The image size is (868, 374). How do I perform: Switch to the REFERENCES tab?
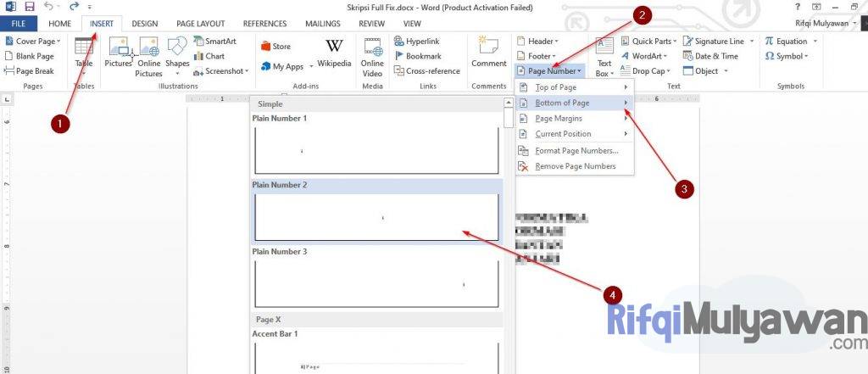(264, 24)
